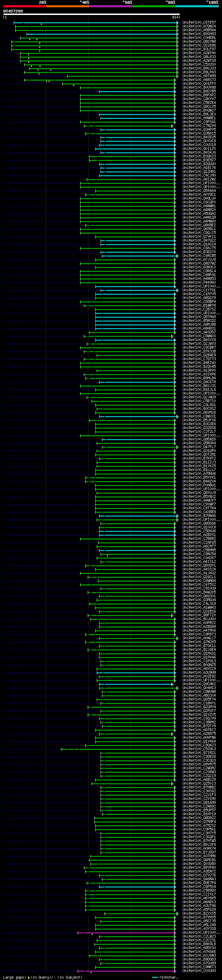This screenshot has width=222, height=980.
Task: Click label UniRef100_B5JFX6
Action: (x=199, y=420)
